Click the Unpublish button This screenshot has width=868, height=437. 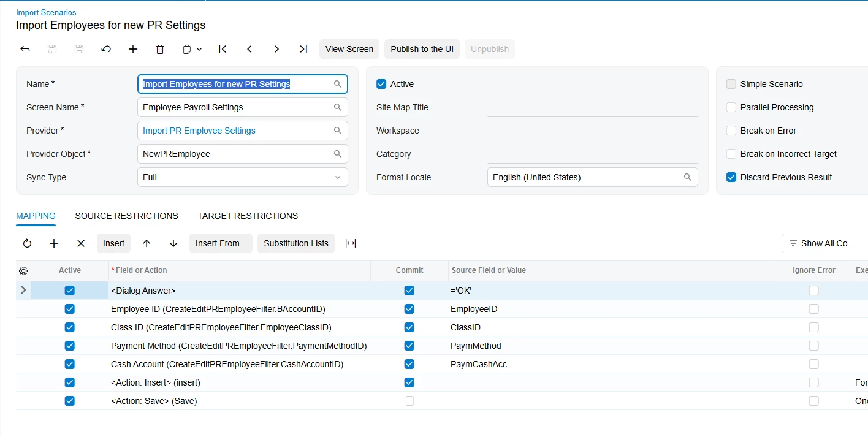pos(490,49)
